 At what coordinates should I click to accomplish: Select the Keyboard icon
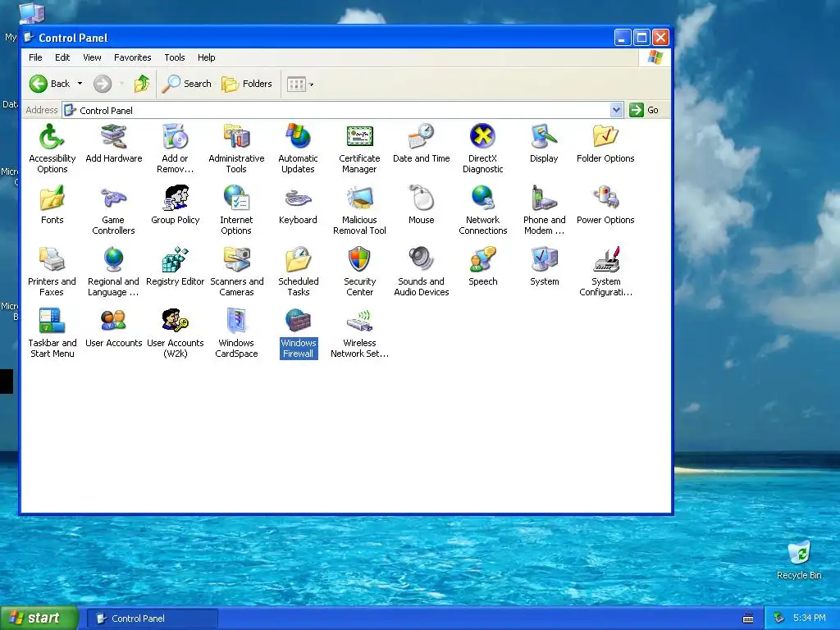click(x=298, y=205)
